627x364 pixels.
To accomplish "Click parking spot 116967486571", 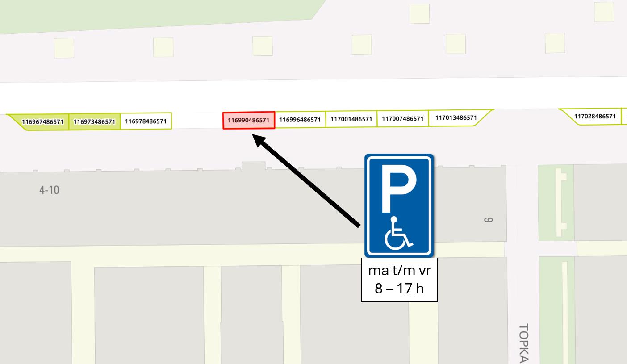I will [x=42, y=122].
